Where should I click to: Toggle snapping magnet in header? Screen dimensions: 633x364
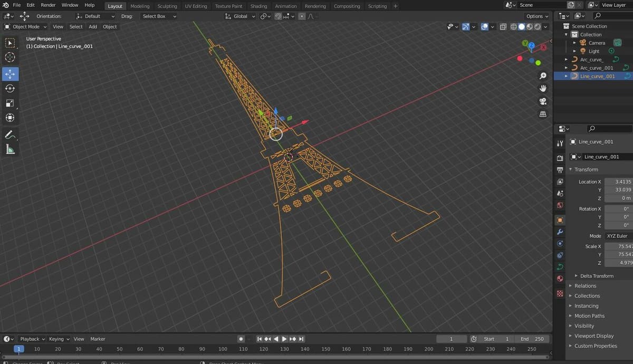(279, 16)
